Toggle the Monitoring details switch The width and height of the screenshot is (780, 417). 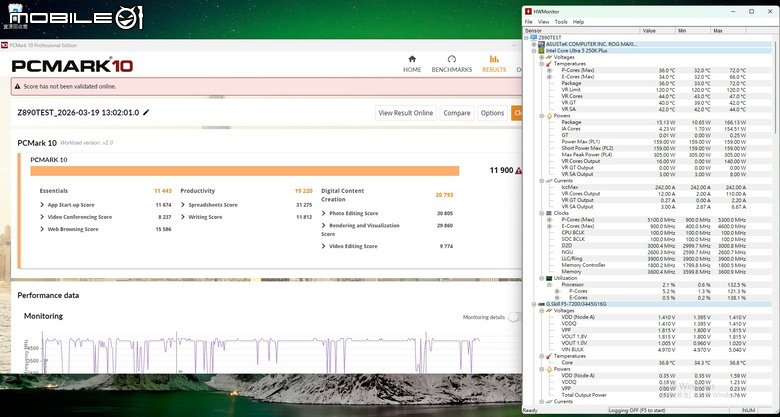(514, 317)
